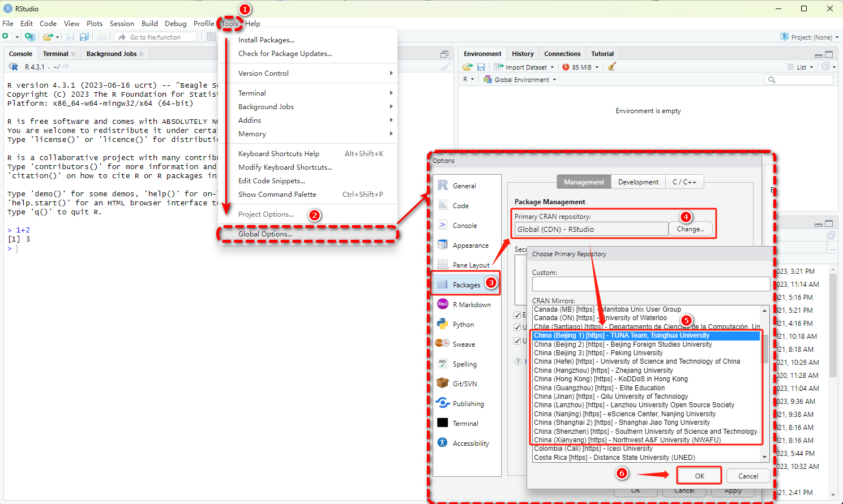Select R Markdown in Options sidebar
Viewport: 843px width, 504px height.
click(467, 304)
